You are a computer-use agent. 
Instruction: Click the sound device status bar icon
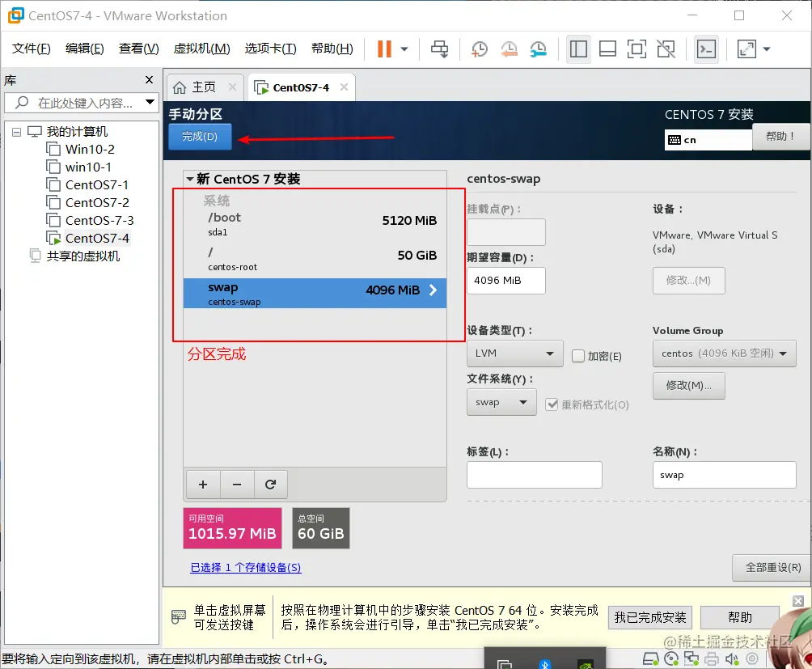[731, 659]
